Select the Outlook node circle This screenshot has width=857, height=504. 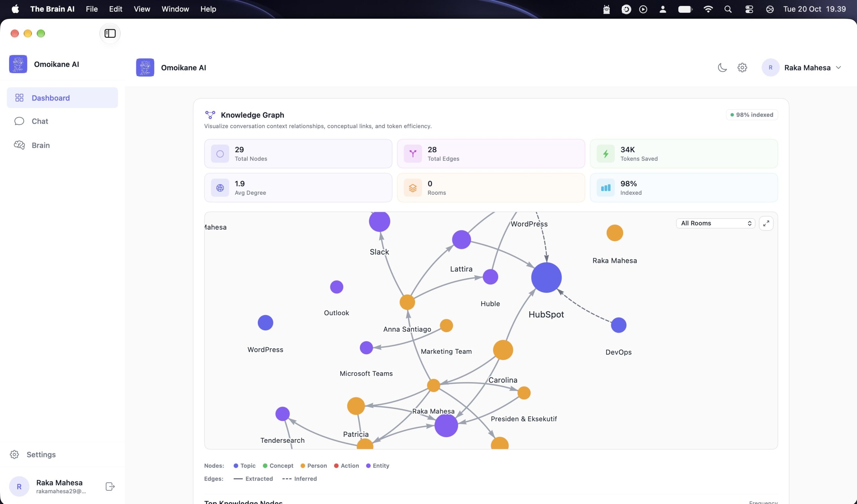tap(336, 287)
